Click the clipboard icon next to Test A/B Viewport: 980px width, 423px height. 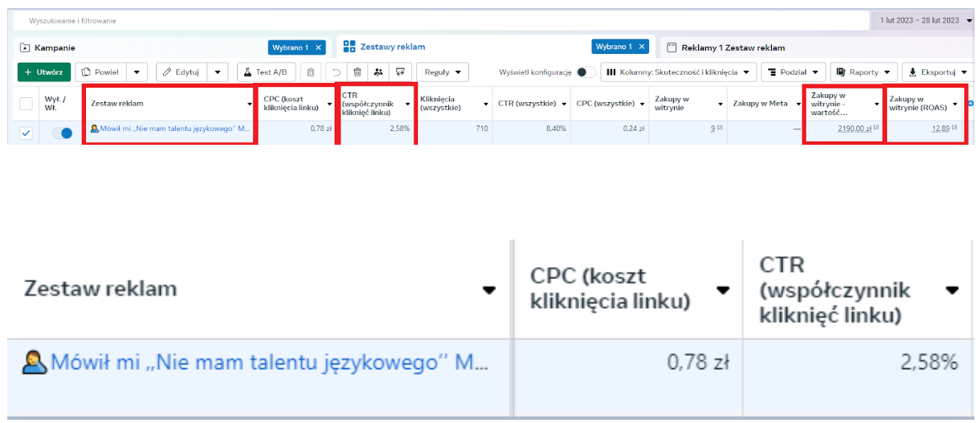coord(312,72)
